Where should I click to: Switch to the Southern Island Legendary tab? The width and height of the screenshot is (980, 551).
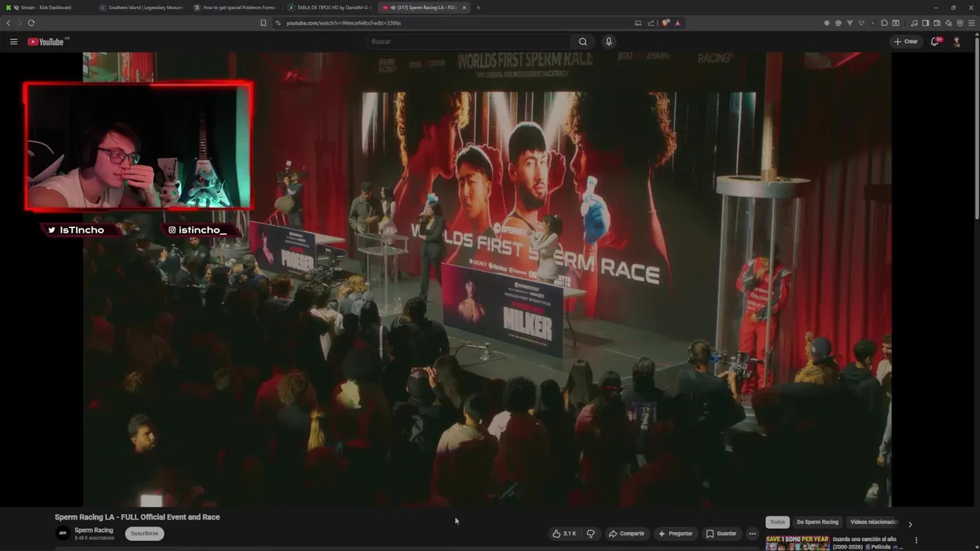point(142,8)
